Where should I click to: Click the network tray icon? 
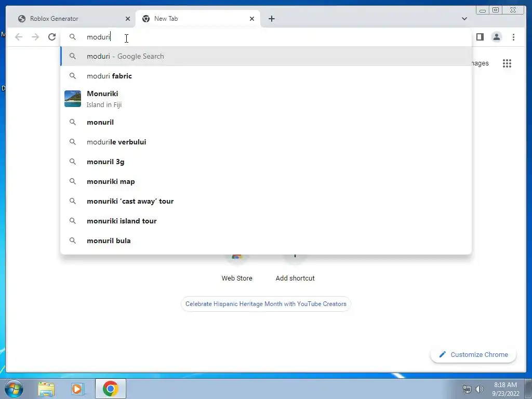(x=467, y=389)
